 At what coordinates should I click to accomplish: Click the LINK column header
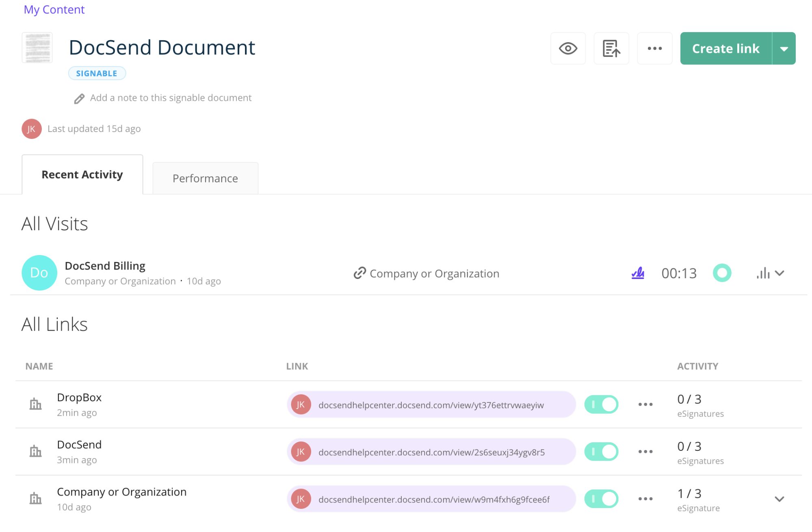point(297,366)
